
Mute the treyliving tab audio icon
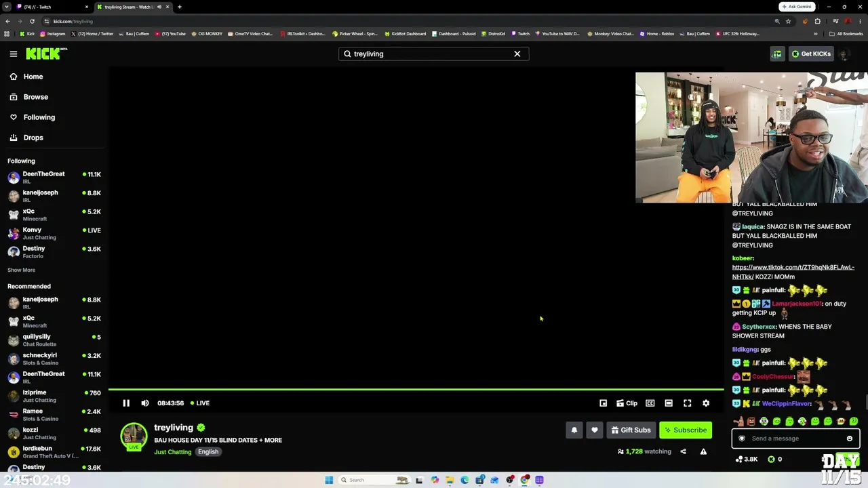click(159, 7)
